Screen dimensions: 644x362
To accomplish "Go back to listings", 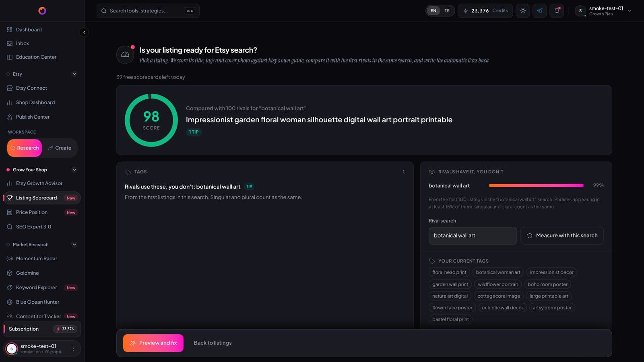I will [x=213, y=343].
